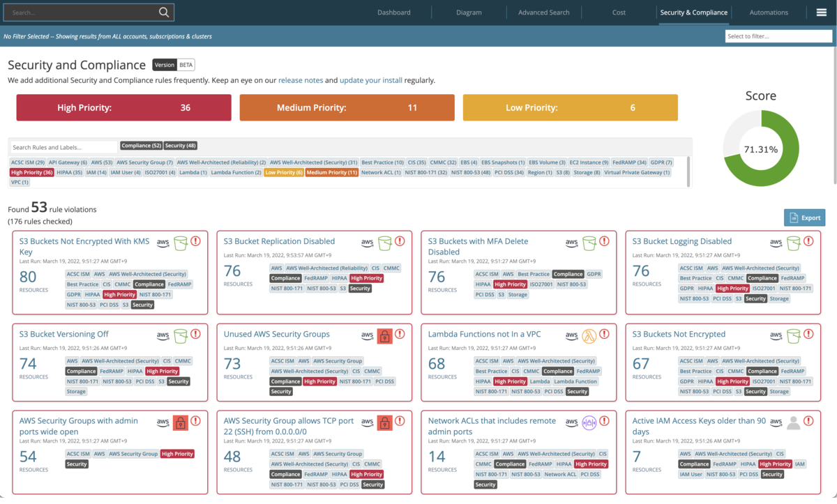Image resolution: width=837 pixels, height=504 pixels.
Task: Open the Dashboard tab
Action: pos(394,13)
